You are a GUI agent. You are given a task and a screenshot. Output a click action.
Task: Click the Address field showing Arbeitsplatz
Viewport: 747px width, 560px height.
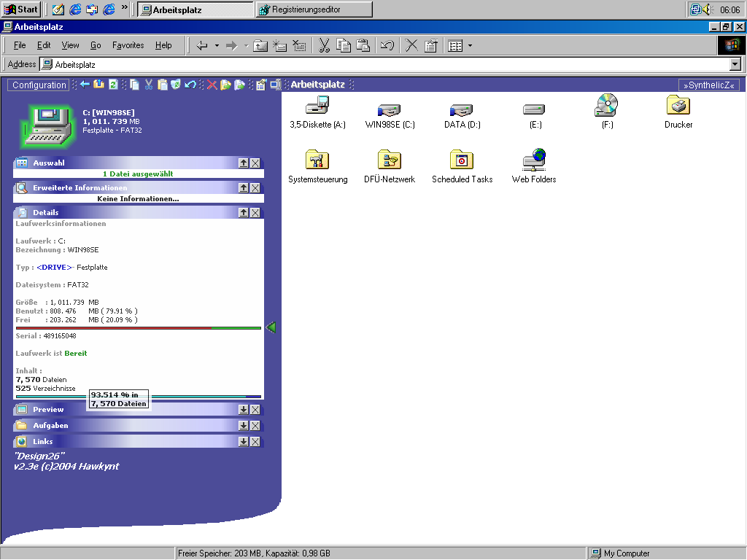(385, 64)
